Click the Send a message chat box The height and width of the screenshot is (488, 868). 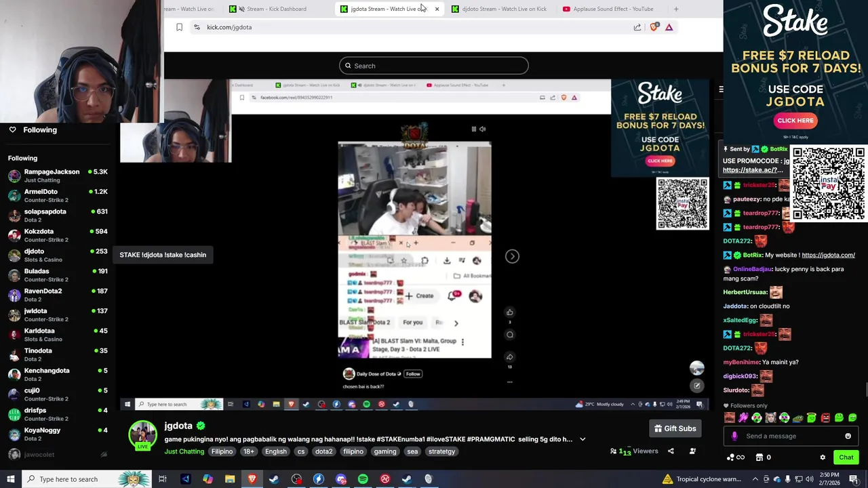click(790, 436)
